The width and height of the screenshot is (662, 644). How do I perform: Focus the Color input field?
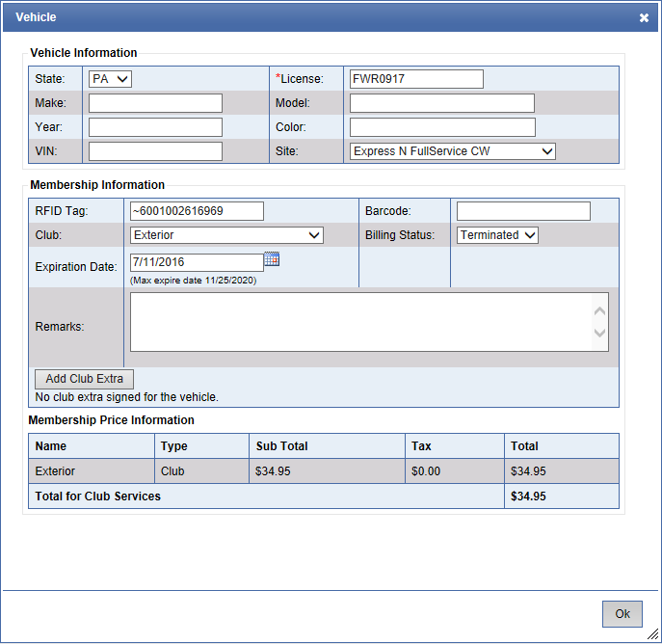pos(441,127)
